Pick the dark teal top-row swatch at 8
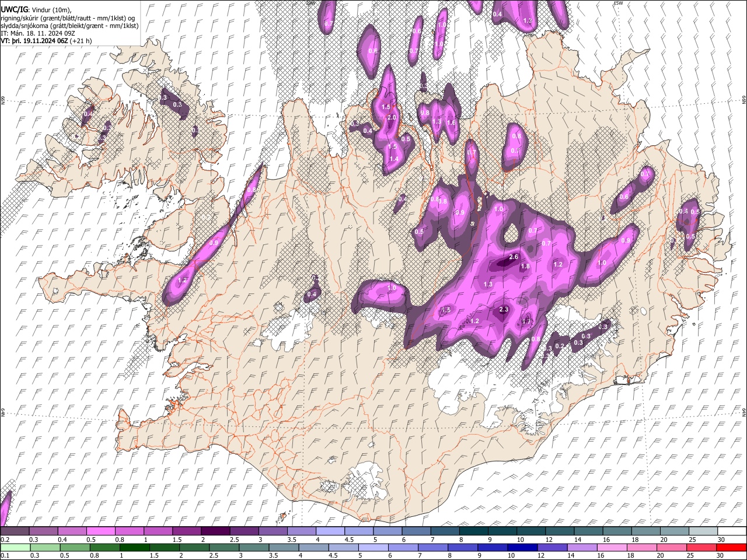Viewport: 747px width, 560px height. click(x=473, y=531)
